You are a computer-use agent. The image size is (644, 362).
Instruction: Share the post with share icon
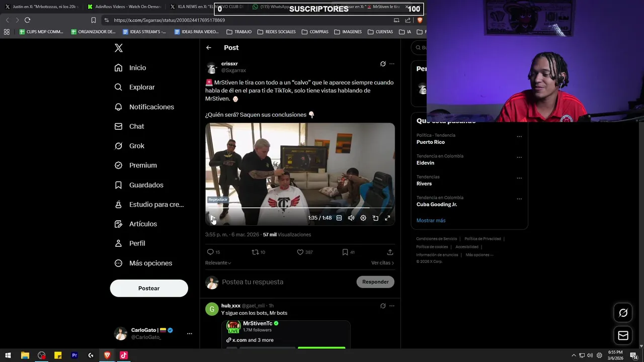click(x=390, y=252)
